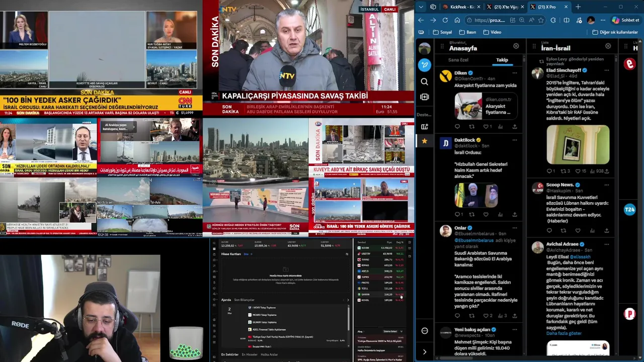
Task: Share the Elad Simchayoff post
Action: pyautogui.click(x=607, y=171)
